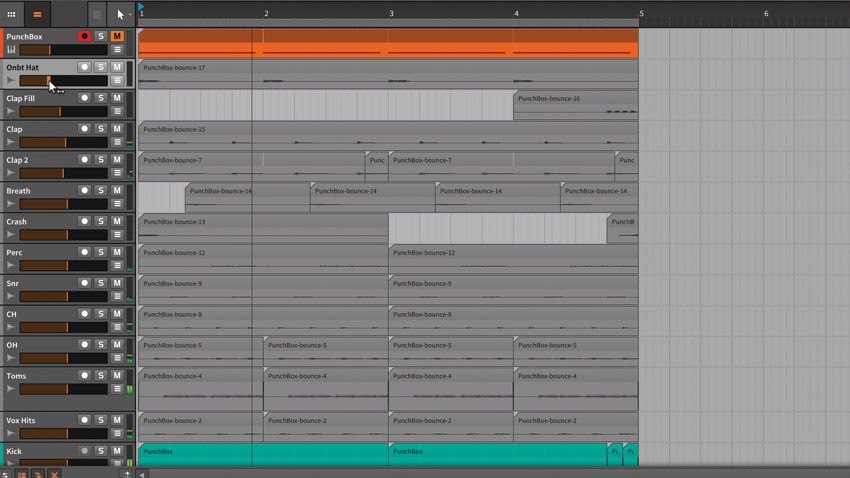Open automation lanes for Clap Fill track
This screenshot has width=850, height=478.
(117, 112)
